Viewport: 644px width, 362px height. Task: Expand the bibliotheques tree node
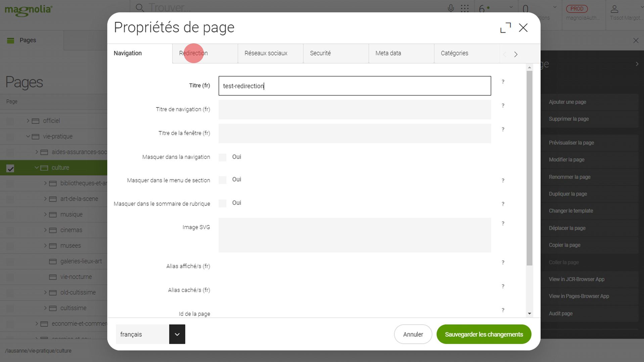tap(45, 183)
